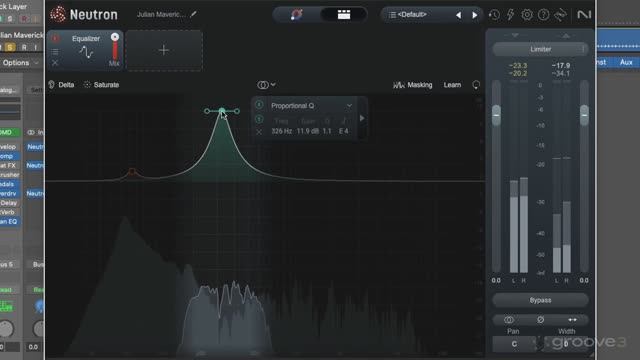Click the Limiter button
Viewport: 640px width, 360px height.
click(540, 49)
